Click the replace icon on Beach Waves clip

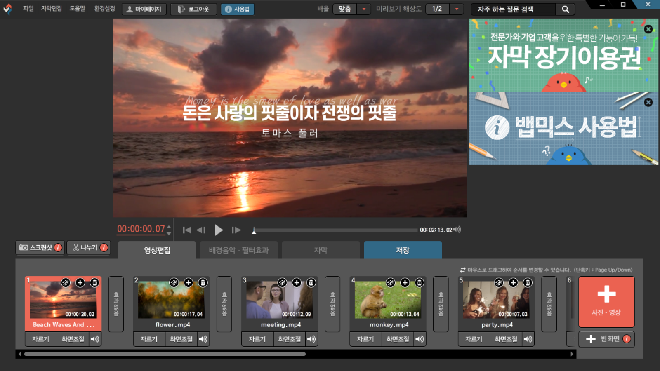point(65,283)
